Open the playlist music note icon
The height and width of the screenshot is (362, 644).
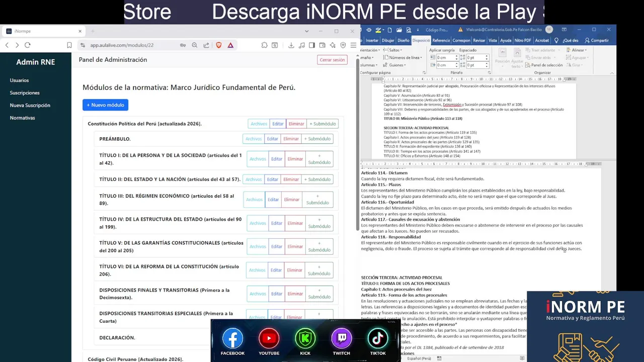301,45
